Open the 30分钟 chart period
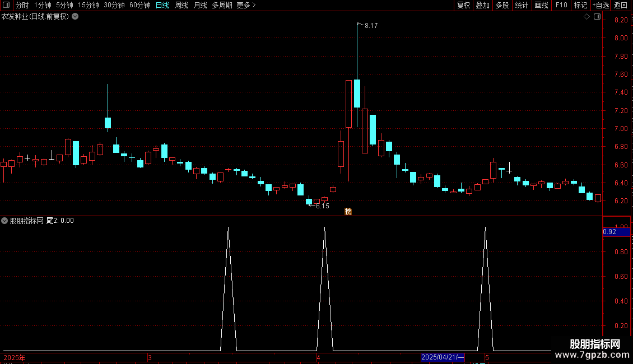Viewport: 633px width, 364px height. [x=114, y=5]
